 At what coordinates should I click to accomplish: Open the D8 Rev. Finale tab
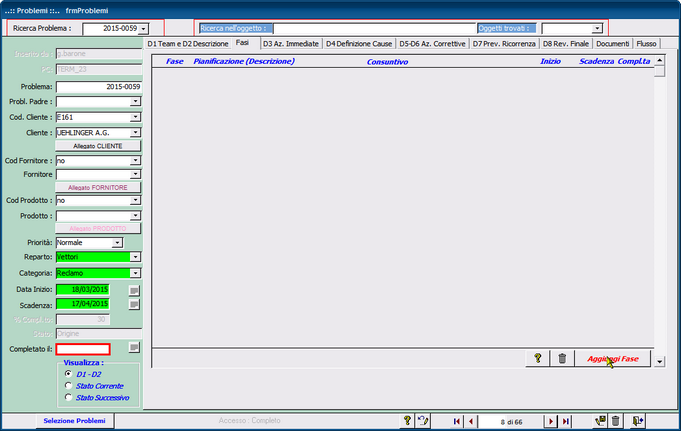[x=565, y=44]
